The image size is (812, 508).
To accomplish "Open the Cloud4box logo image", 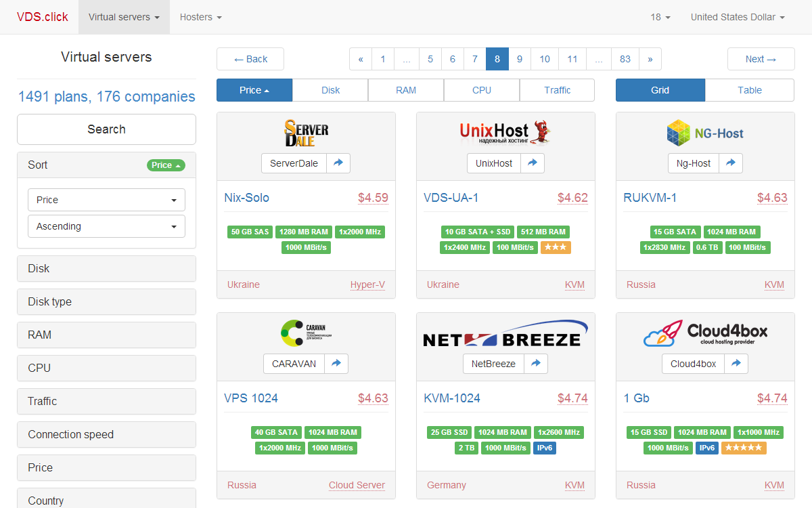I will 705,333.
